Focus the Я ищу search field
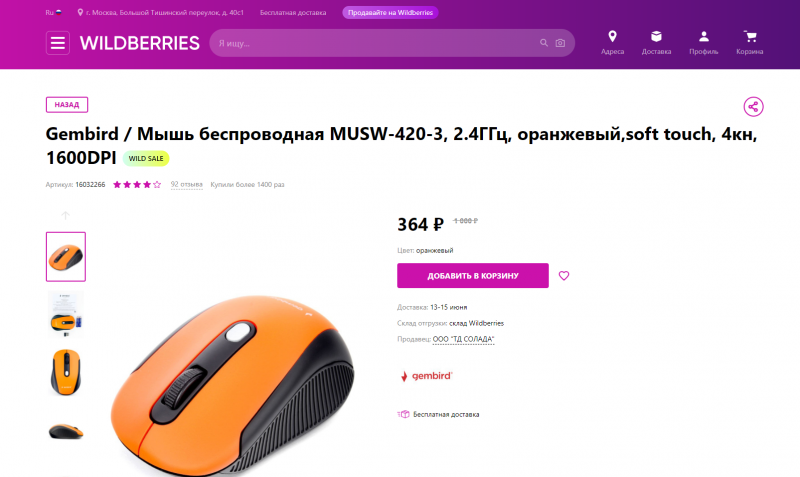800x477 pixels. 375,43
